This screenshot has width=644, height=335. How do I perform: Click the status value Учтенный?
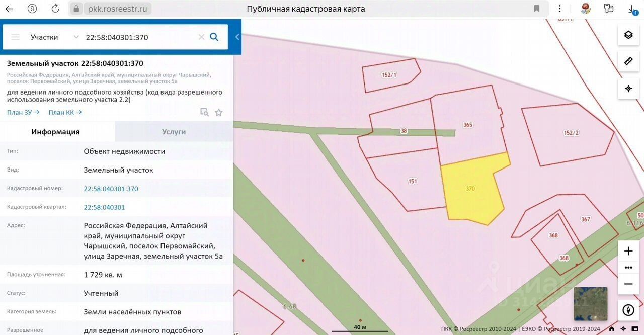[x=101, y=293]
